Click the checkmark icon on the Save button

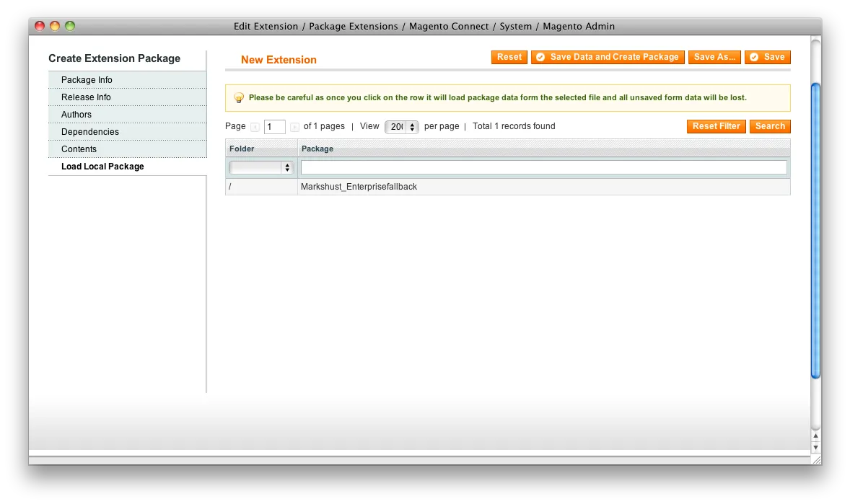tap(755, 57)
